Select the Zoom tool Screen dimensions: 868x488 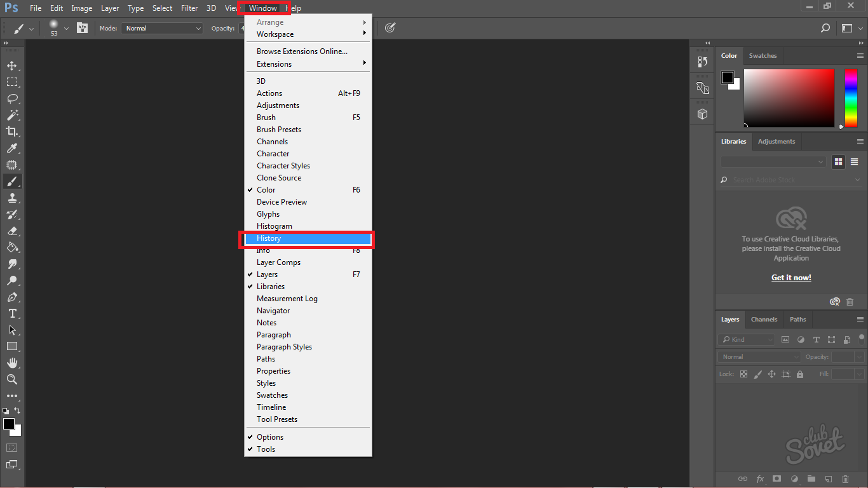point(12,379)
